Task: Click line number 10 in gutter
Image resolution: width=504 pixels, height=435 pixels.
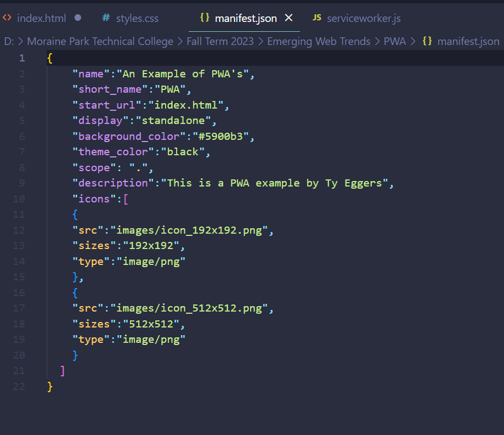Action: click(x=19, y=199)
